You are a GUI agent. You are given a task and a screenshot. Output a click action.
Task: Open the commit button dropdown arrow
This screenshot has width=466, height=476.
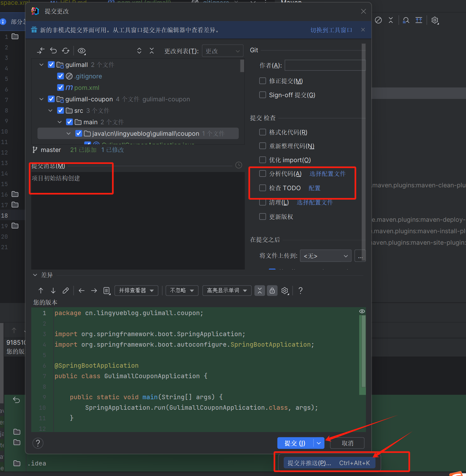click(319, 443)
